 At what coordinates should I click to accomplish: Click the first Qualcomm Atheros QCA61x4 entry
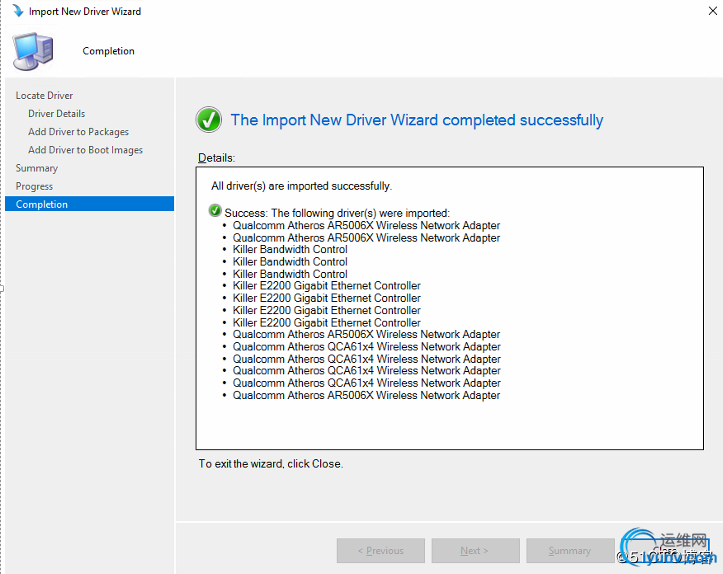pyautogui.click(x=367, y=347)
